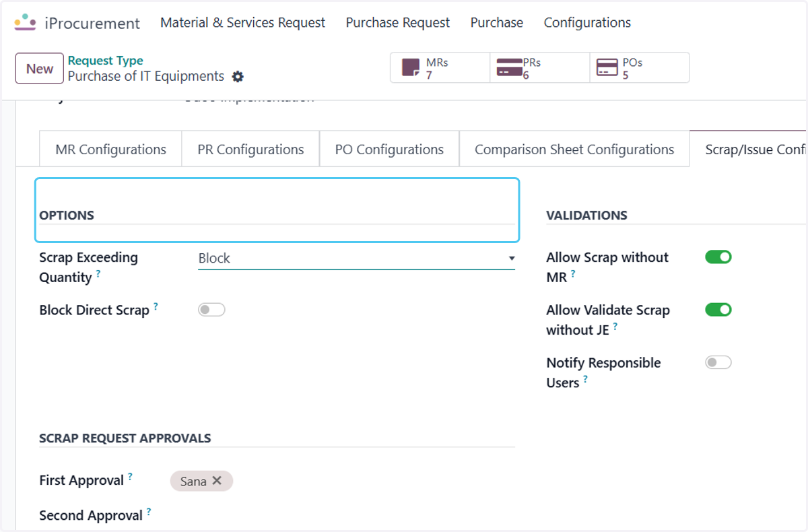
Task: Open the Configurations menu
Action: [587, 23]
